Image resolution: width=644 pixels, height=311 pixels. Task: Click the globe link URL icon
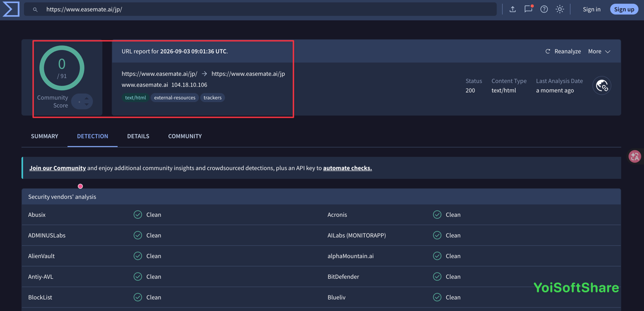(602, 86)
